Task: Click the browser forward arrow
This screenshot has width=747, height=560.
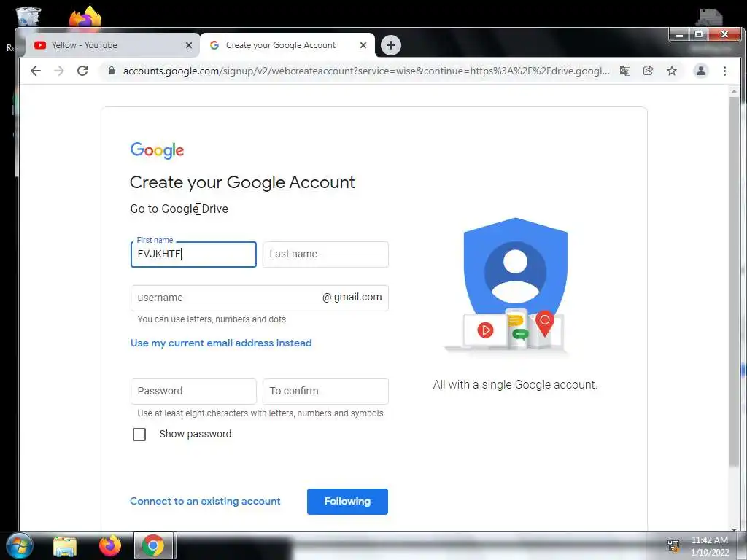Action: 59,71
